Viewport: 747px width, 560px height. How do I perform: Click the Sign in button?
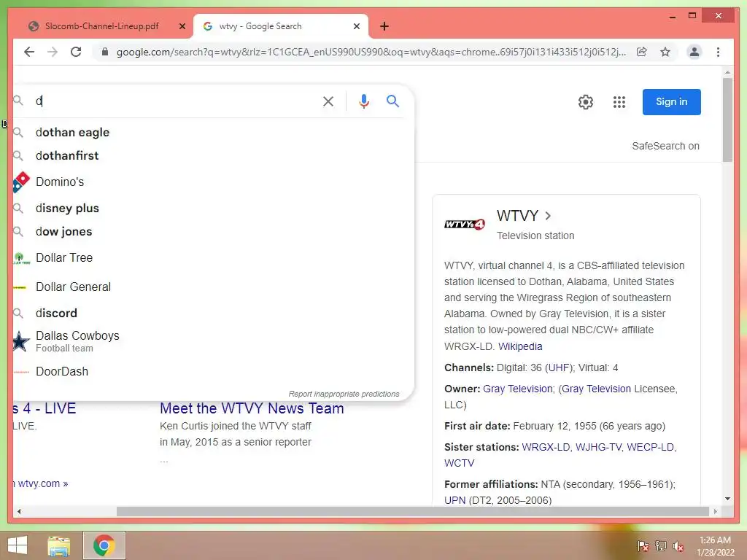click(x=671, y=102)
